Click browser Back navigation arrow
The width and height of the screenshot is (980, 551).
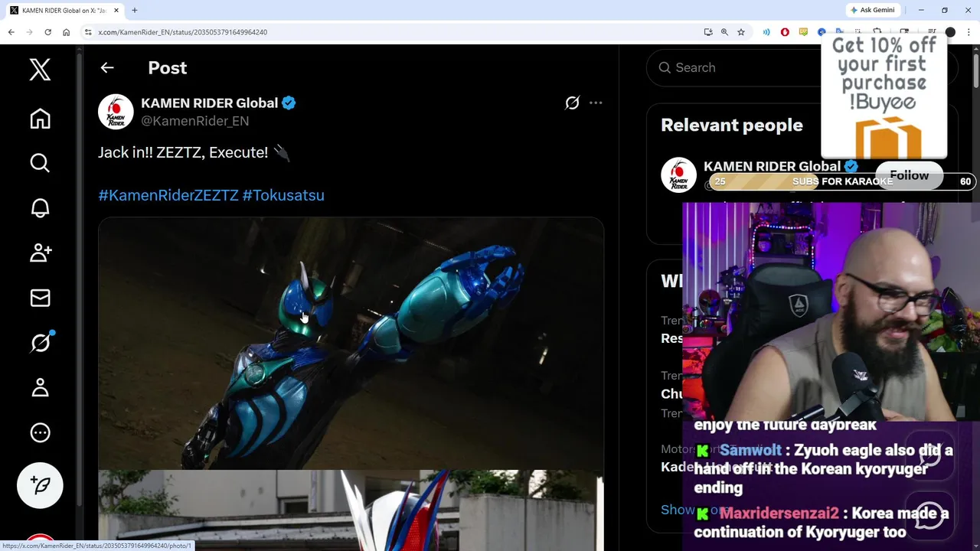(11, 32)
